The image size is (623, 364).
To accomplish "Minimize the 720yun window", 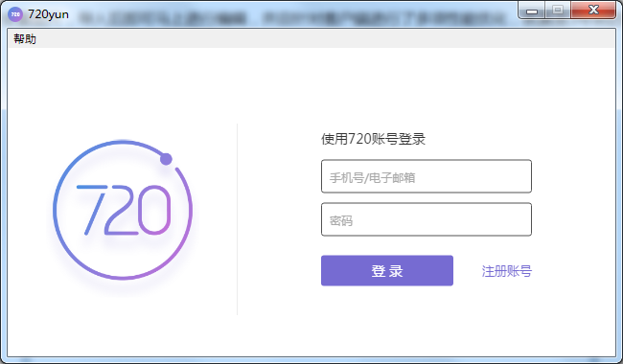I will pyautogui.click(x=532, y=11).
